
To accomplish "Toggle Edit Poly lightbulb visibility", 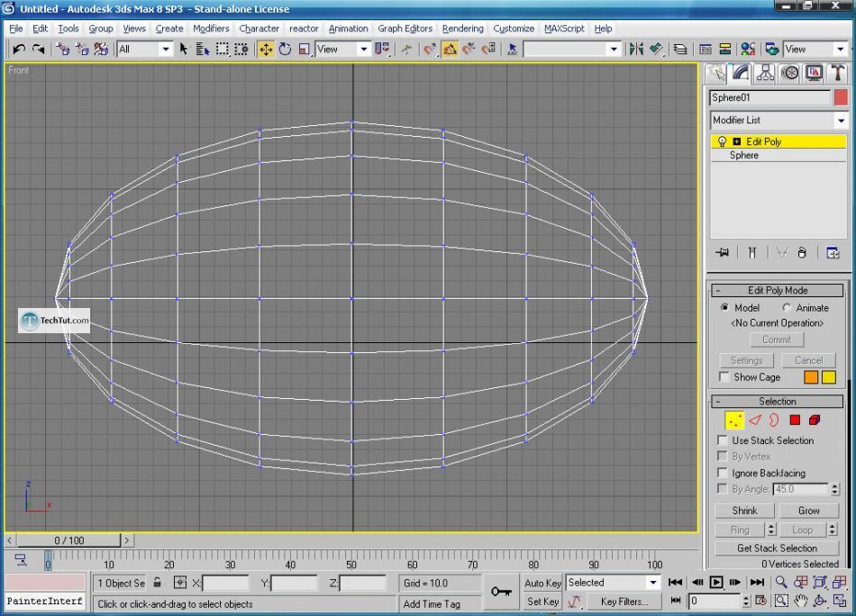I will (x=722, y=142).
